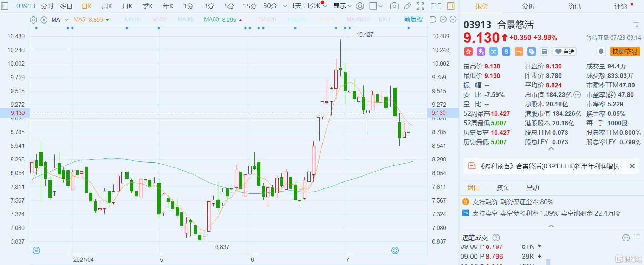Dismiss the news notification banner
This screenshot has width=644, height=265.
coord(632,166)
